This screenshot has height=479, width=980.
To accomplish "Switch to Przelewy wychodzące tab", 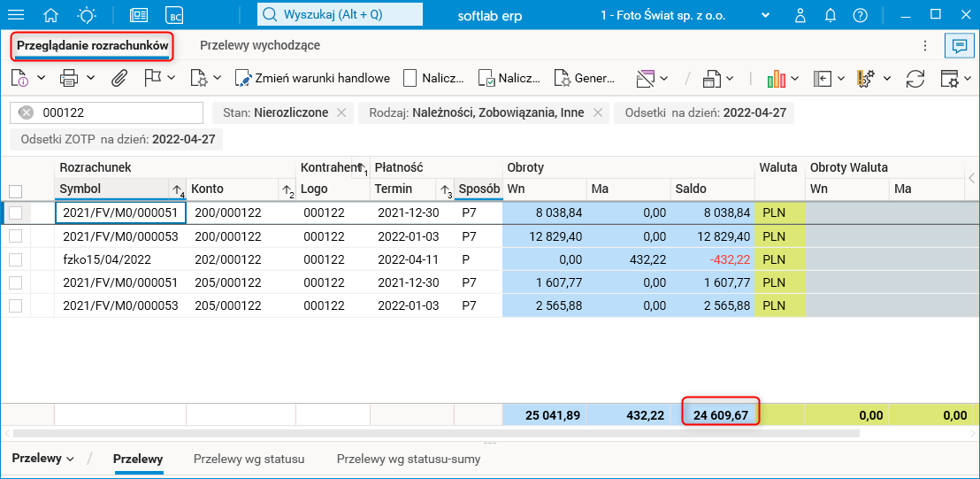I will click(x=260, y=45).
